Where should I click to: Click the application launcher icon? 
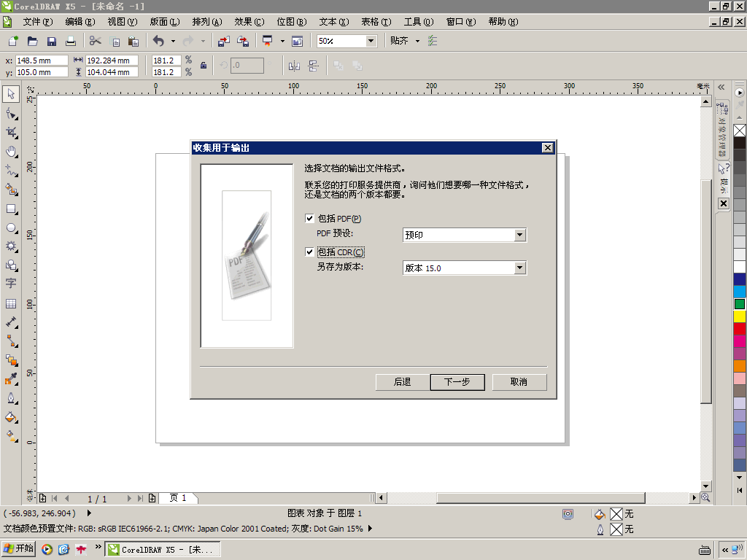(x=268, y=42)
